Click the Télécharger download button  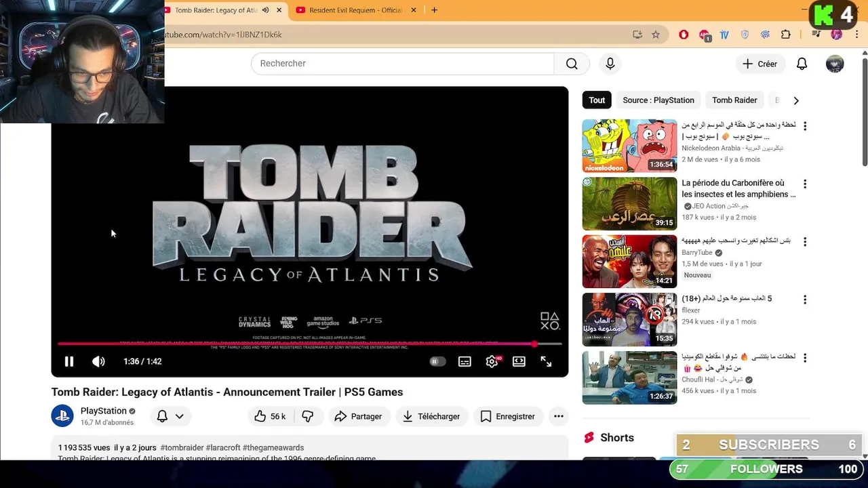[x=431, y=417]
